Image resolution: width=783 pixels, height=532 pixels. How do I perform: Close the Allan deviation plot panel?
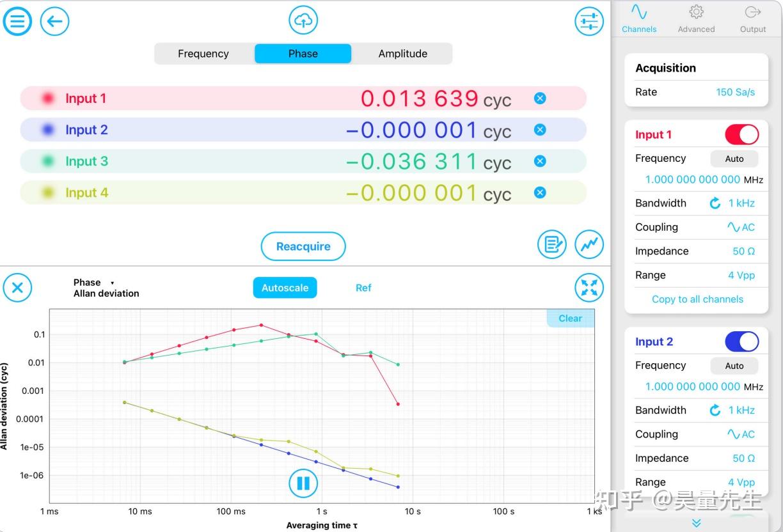(x=17, y=288)
